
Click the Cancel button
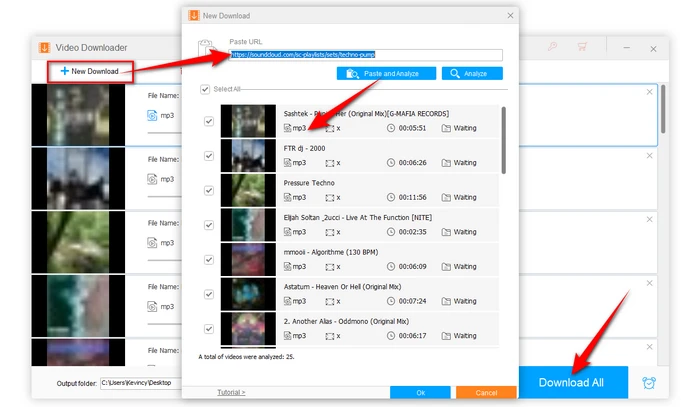tap(486, 393)
